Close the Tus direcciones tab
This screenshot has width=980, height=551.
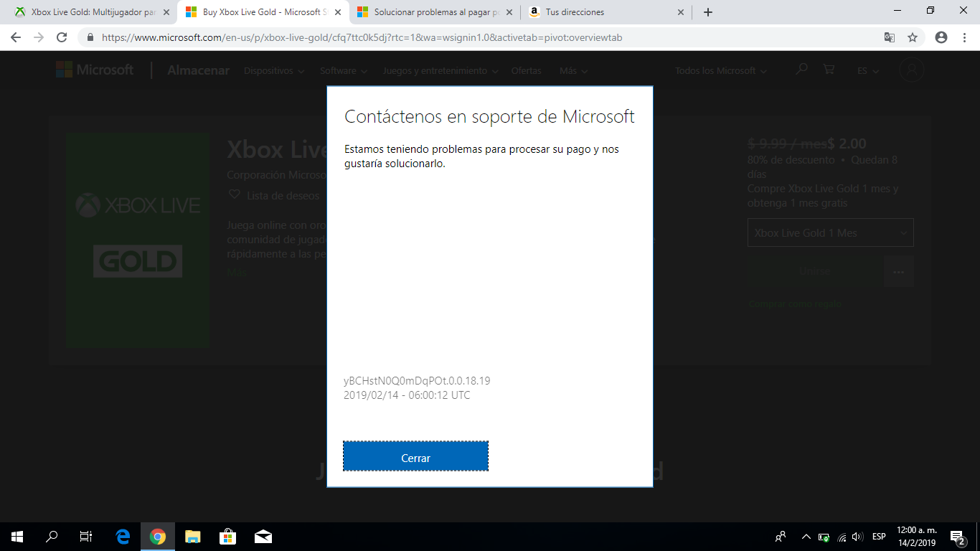681,12
